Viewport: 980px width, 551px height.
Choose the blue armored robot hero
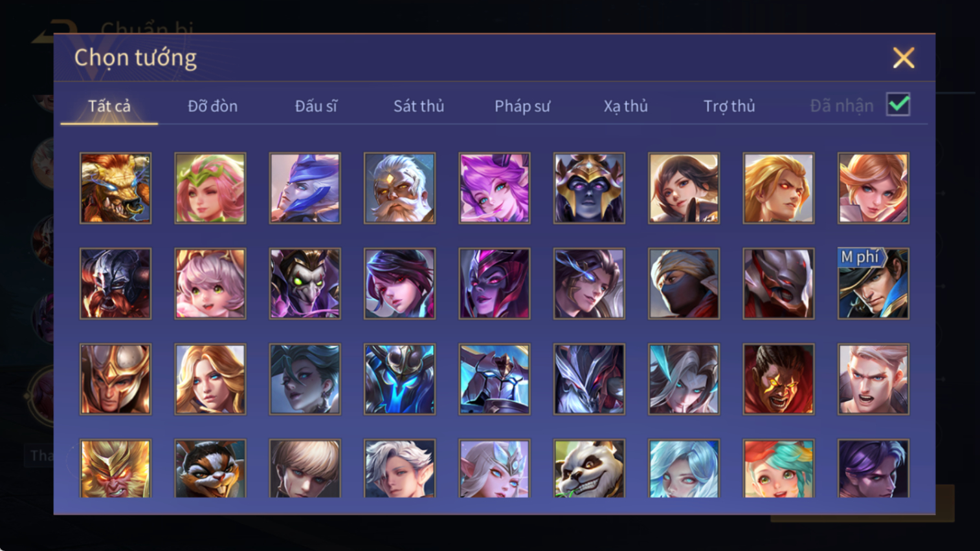pyautogui.click(x=399, y=379)
